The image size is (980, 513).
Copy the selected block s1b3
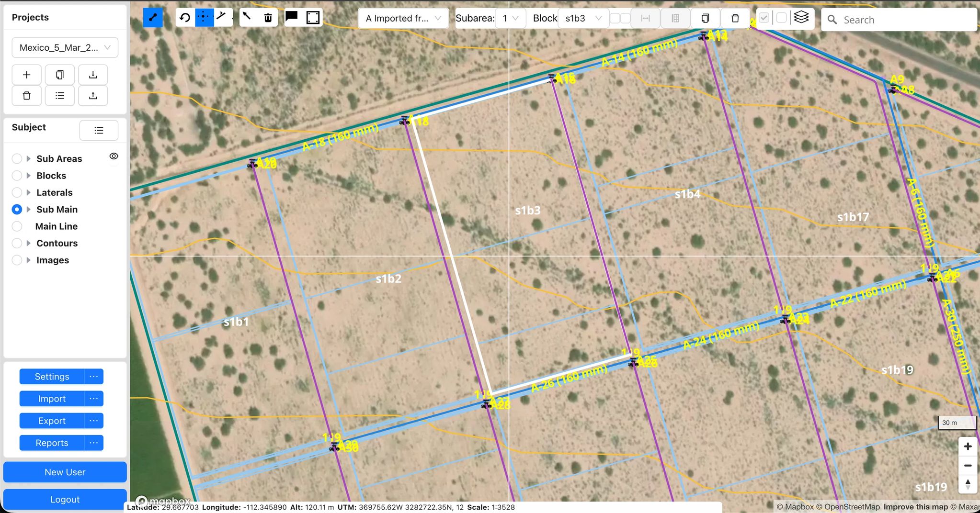[x=705, y=18]
